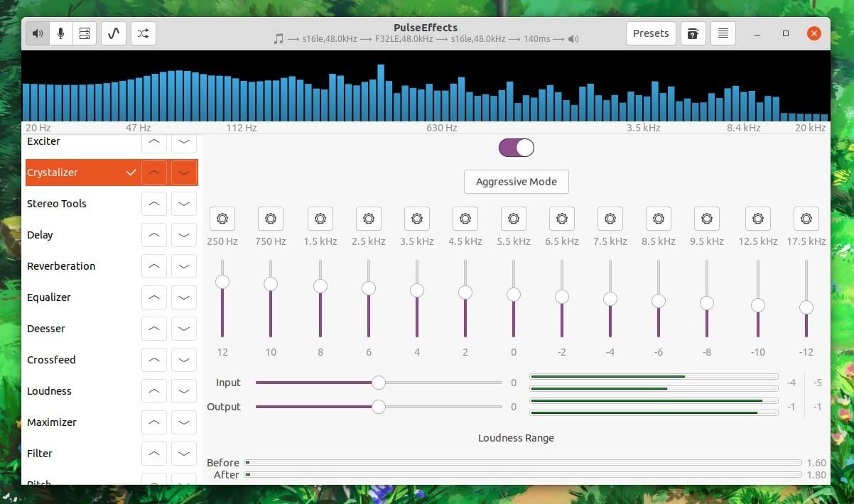Open settings gear for the 5.5 kHz band
The height and width of the screenshot is (504, 854).
tap(513, 218)
